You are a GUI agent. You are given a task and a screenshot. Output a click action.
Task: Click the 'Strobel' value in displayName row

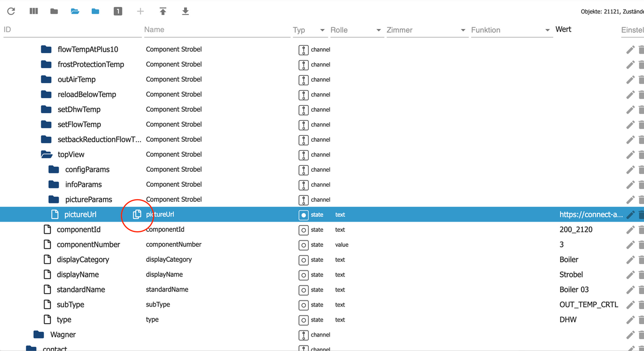pos(571,274)
